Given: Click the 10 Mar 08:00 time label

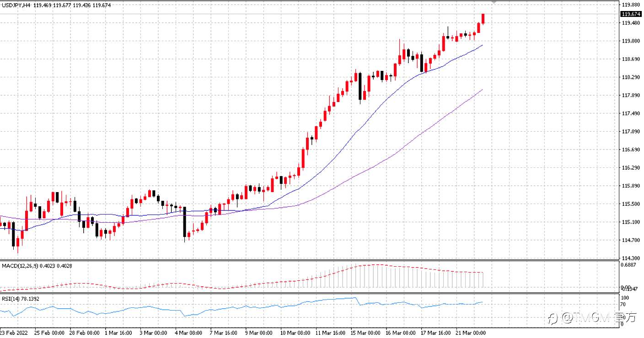Looking at the screenshot, I should (x=295, y=332).
